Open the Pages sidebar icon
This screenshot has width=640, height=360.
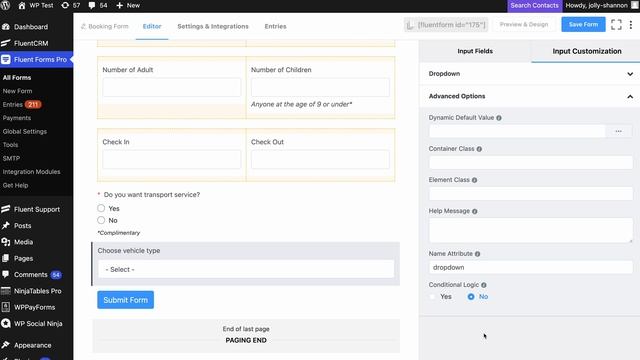coord(6,258)
